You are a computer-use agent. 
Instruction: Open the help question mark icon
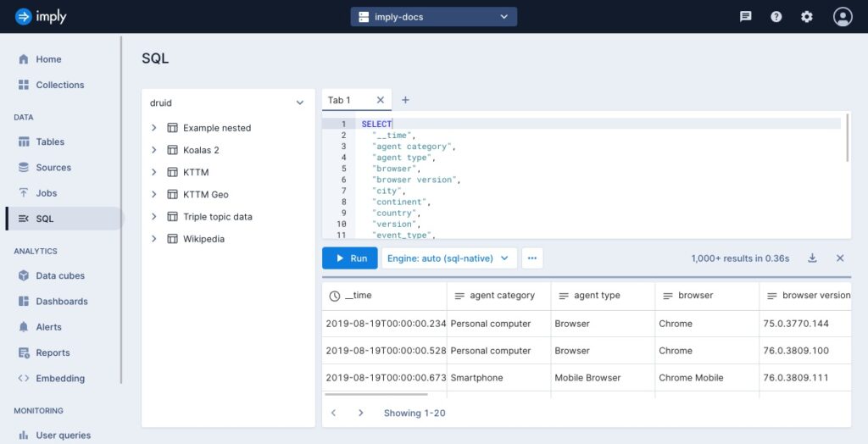776,17
